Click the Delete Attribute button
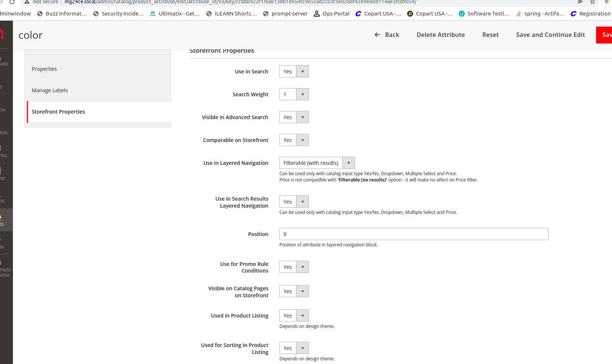This screenshot has width=612, height=364. (440, 35)
